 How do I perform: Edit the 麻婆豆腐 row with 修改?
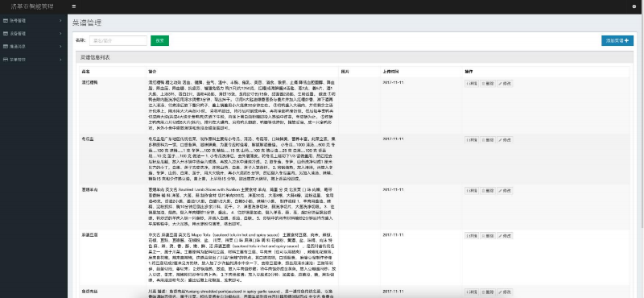505,235
